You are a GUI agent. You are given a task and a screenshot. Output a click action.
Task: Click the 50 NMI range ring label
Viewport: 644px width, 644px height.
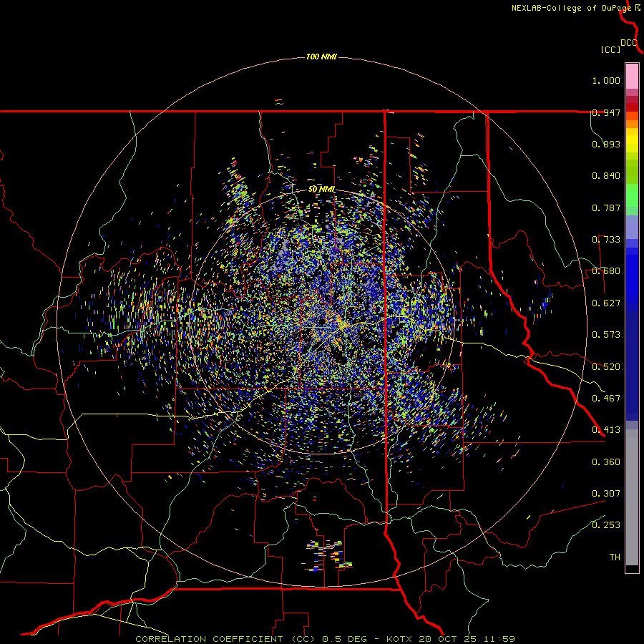[321, 190]
